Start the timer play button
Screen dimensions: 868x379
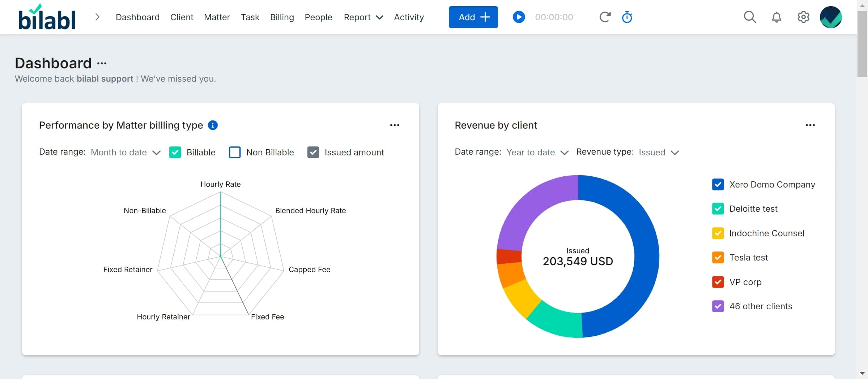point(519,17)
